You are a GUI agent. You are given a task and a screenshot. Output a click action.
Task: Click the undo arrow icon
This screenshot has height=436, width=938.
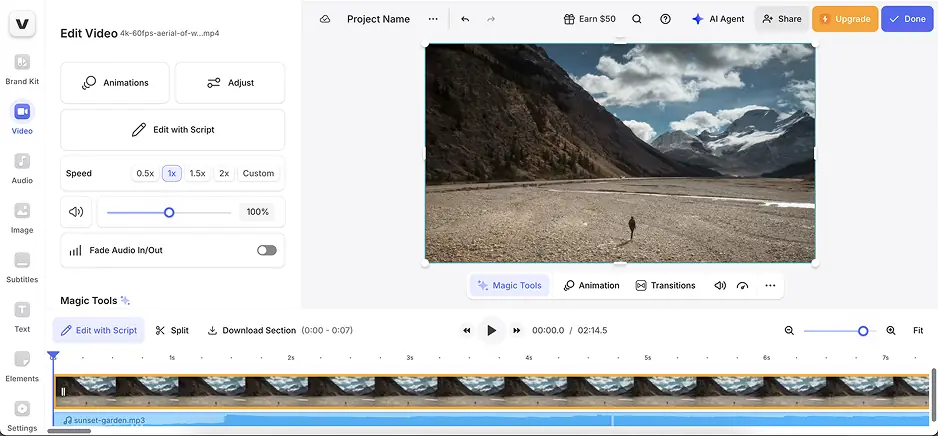pos(465,19)
